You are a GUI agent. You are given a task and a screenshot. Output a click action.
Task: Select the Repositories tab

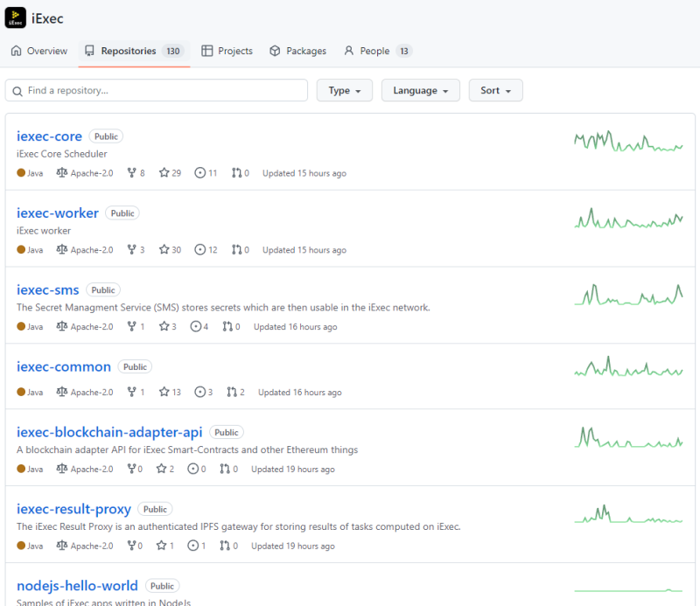click(x=134, y=51)
